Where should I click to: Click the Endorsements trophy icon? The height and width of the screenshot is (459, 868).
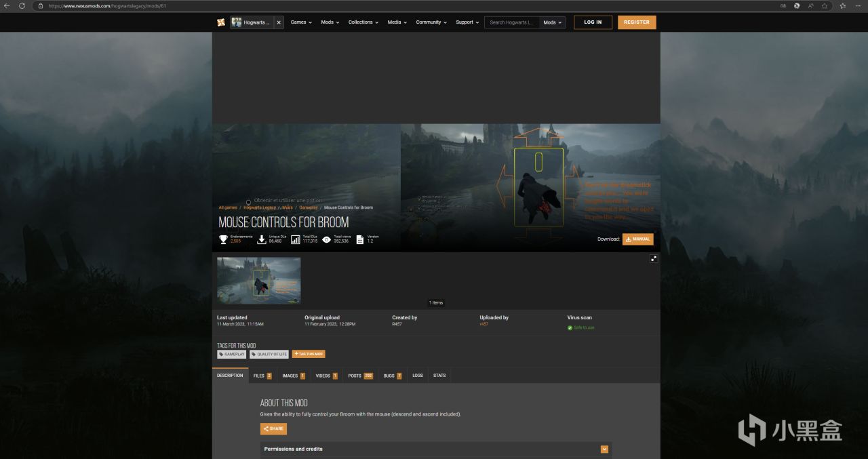(x=223, y=239)
